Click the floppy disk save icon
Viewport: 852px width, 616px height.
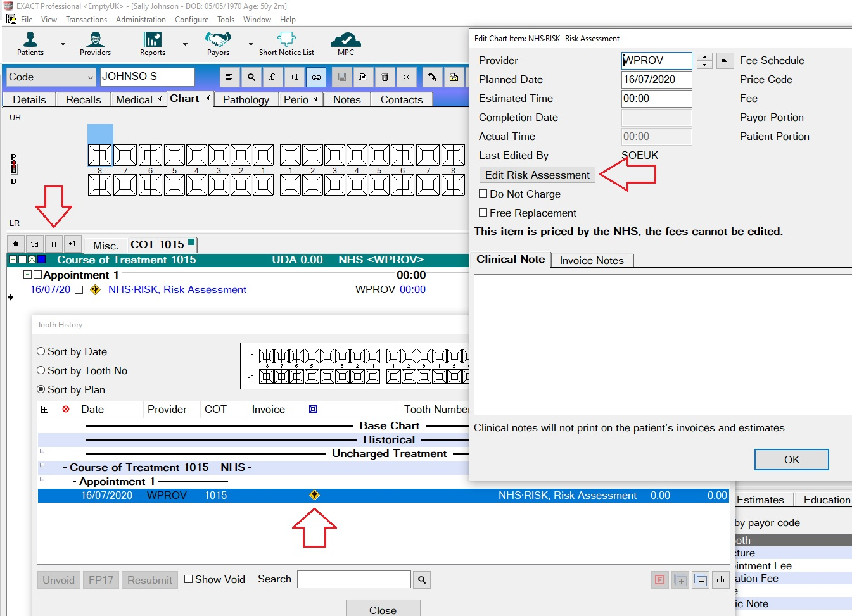tap(342, 77)
